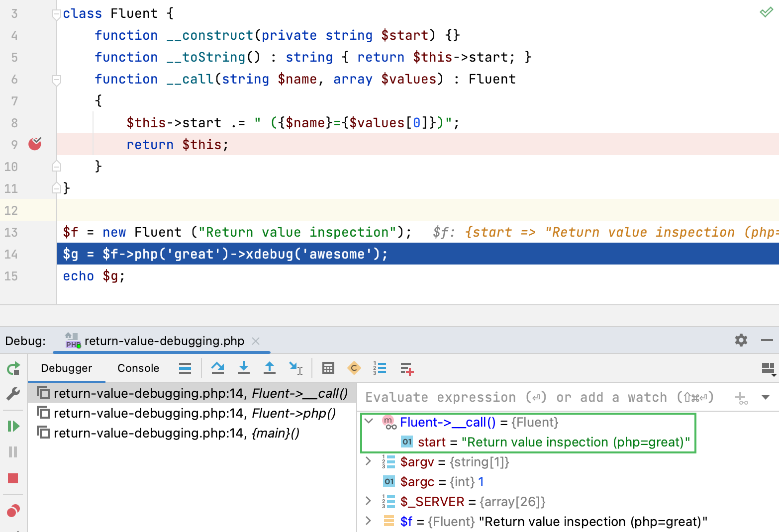
Task: Switch to the Console tab
Action: [138, 368]
